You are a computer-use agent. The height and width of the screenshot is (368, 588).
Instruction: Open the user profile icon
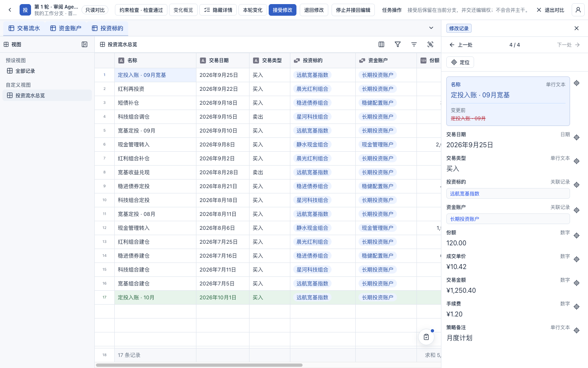pos(578,10)
